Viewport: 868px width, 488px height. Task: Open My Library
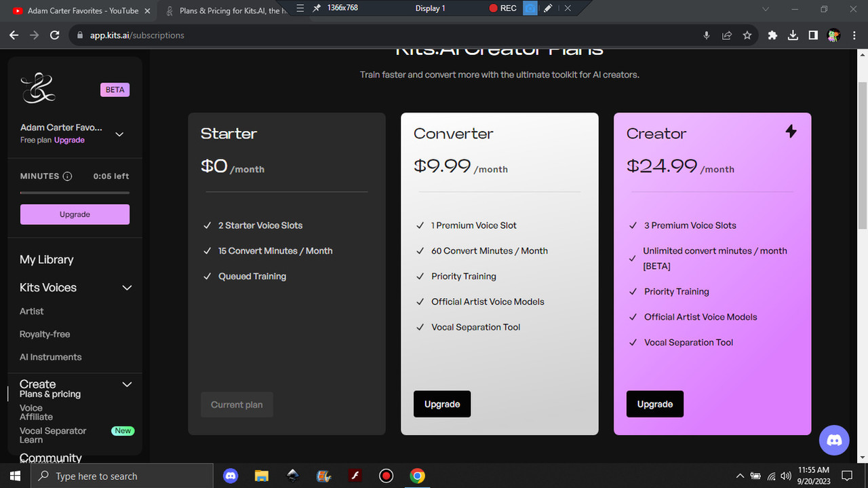point(46,259)
